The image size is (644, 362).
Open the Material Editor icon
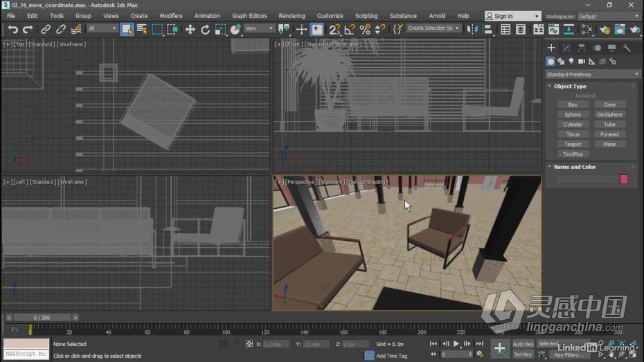[x=587, y=29]
